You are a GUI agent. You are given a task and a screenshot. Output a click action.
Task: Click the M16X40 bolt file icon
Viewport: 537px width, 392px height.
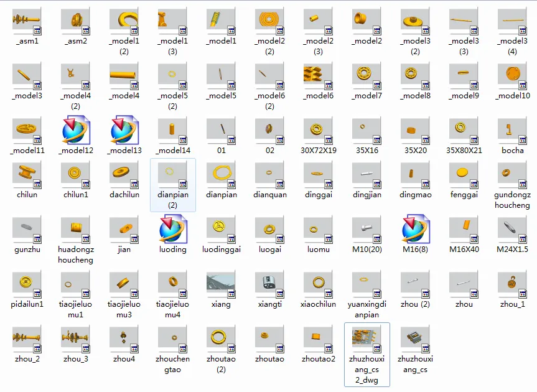[x=464, y=230]
